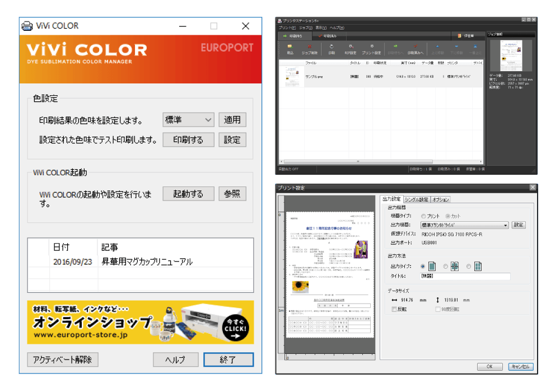Click キャンセル in the プリント設定 dialog
Screen dimensions: 560x392
click(521, 367)
